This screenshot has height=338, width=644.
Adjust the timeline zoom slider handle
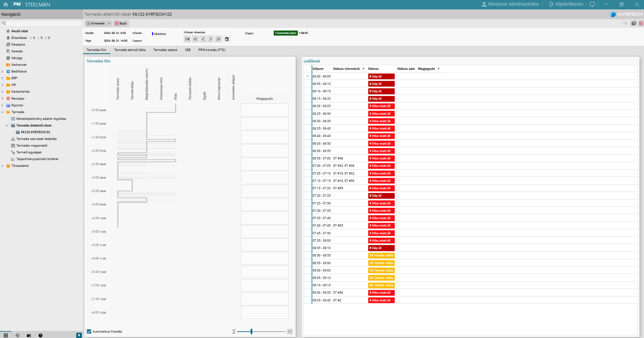click(251, 332)
